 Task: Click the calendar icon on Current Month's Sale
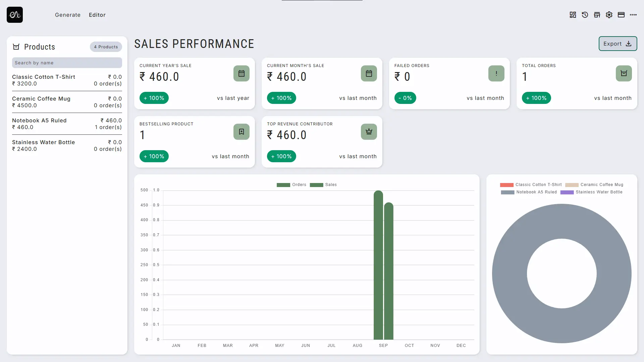pos(369,73)
